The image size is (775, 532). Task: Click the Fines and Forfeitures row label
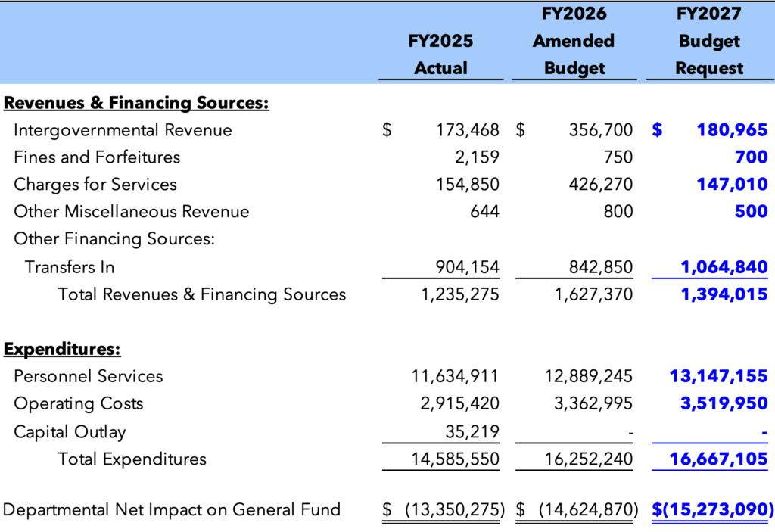(97, 157)
